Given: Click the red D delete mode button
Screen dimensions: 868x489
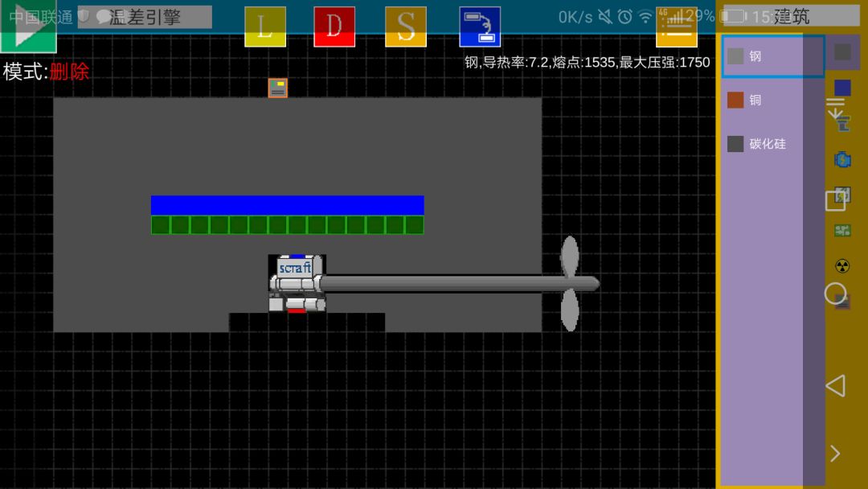Looking at the screenshot, I should pyautogui.click(x=334, y=27).
